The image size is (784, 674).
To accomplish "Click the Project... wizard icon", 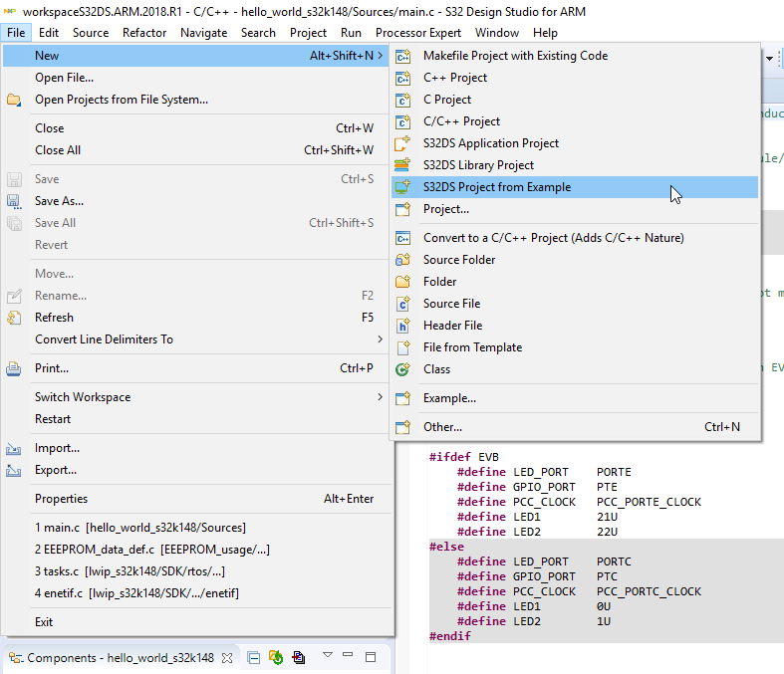I will [x=403, y=209].
